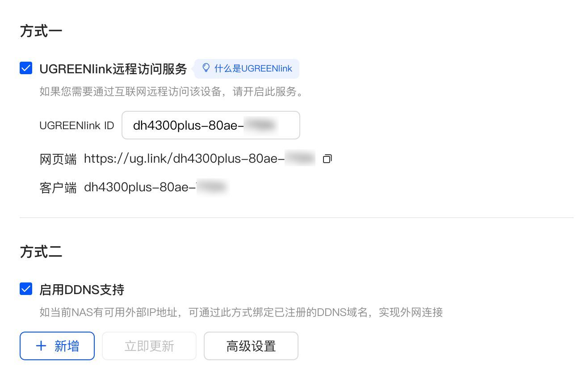Click the 启用DDNS支持 label text
Viewport: 588px width, 379px height.
pos(82,290)
